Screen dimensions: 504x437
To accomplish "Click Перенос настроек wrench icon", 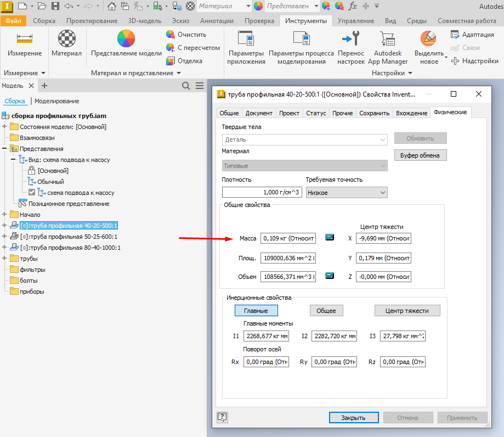I will pos(350,38).
